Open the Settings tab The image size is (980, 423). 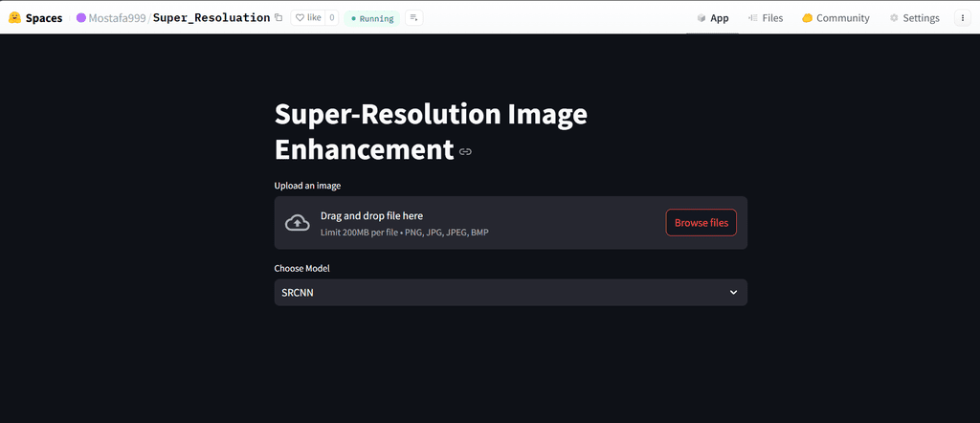tap(914, 18)
